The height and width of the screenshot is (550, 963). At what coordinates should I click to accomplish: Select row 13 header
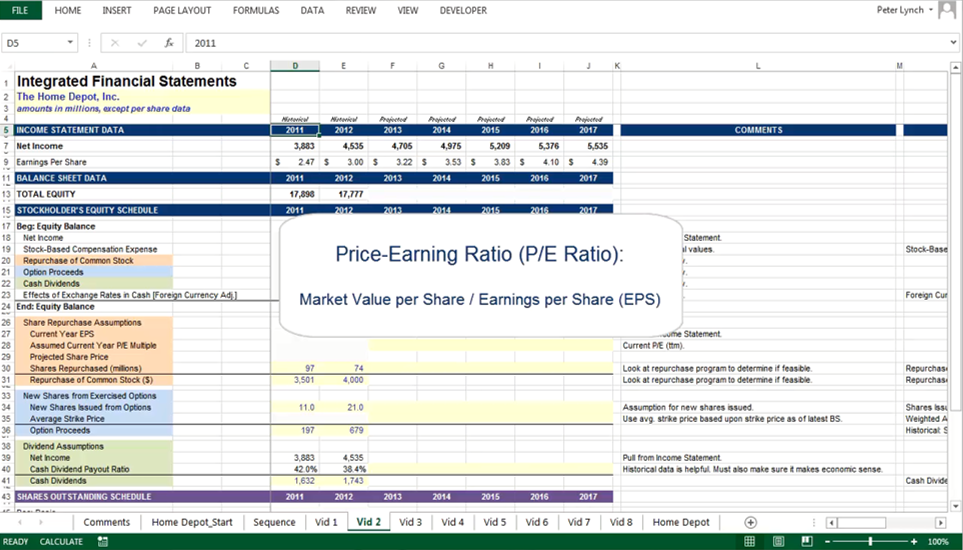(7, 194)
